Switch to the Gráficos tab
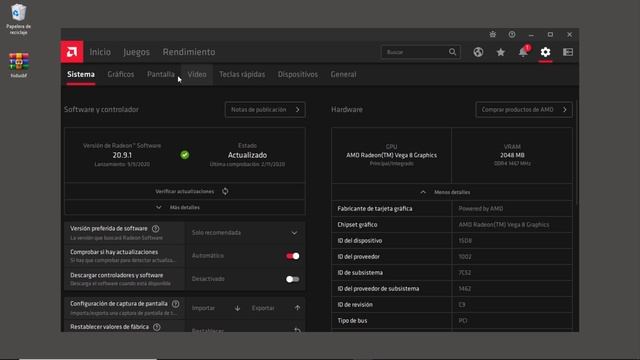 121,74
